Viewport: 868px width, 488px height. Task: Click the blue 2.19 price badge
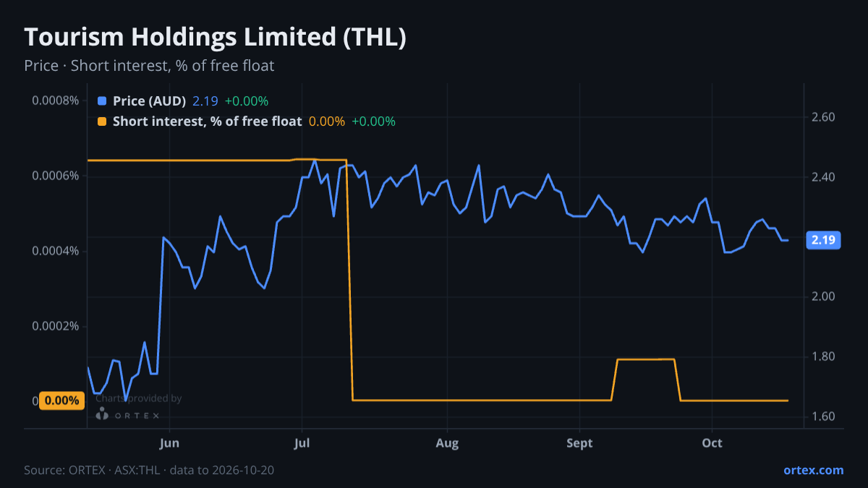pos(822,240)
